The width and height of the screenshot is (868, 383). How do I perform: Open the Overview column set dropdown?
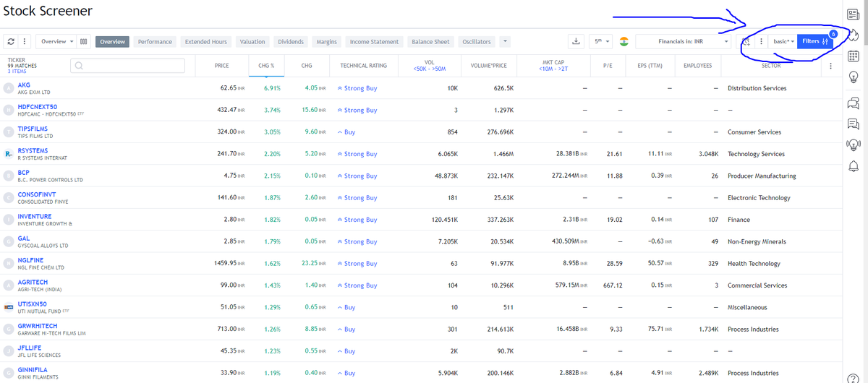(56, 42)
